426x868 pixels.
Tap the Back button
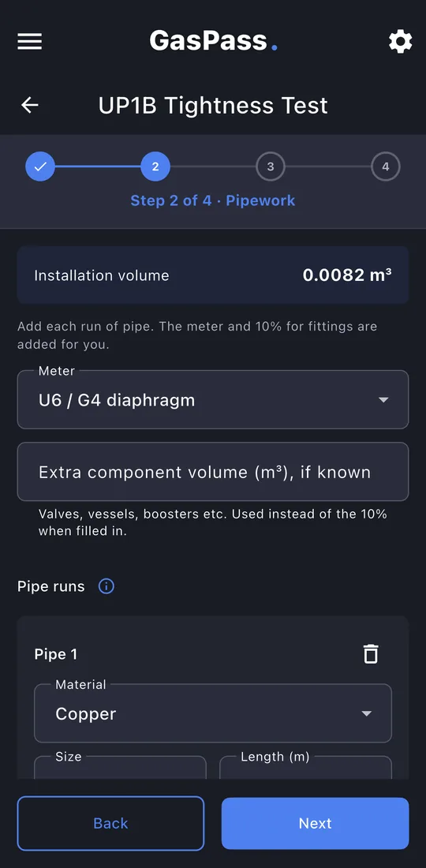(x=110, y=823)
